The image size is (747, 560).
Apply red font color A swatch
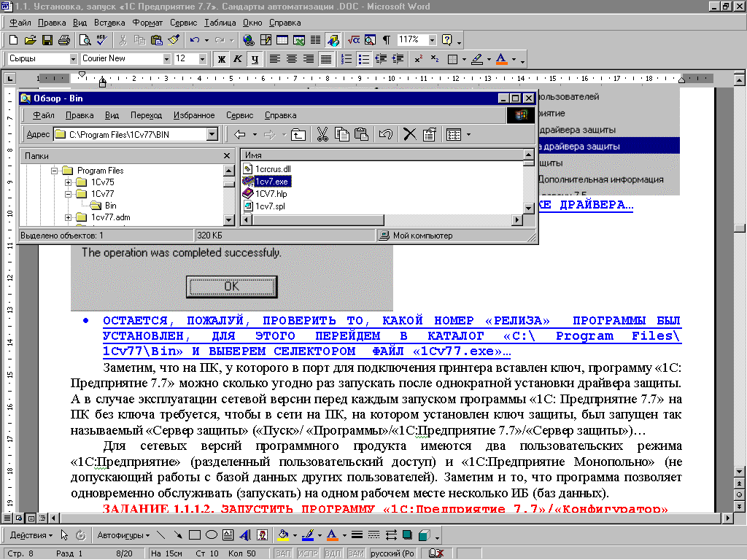(x=501, y=59)
